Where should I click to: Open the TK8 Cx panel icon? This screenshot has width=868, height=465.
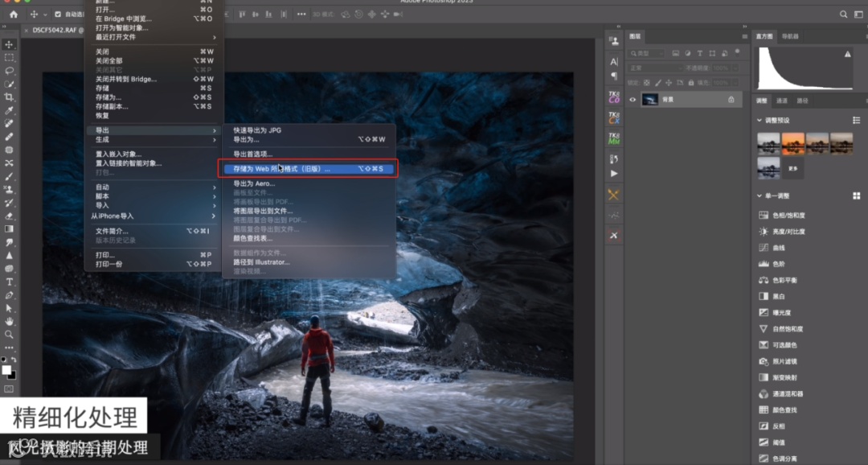(x=614, y=117)
